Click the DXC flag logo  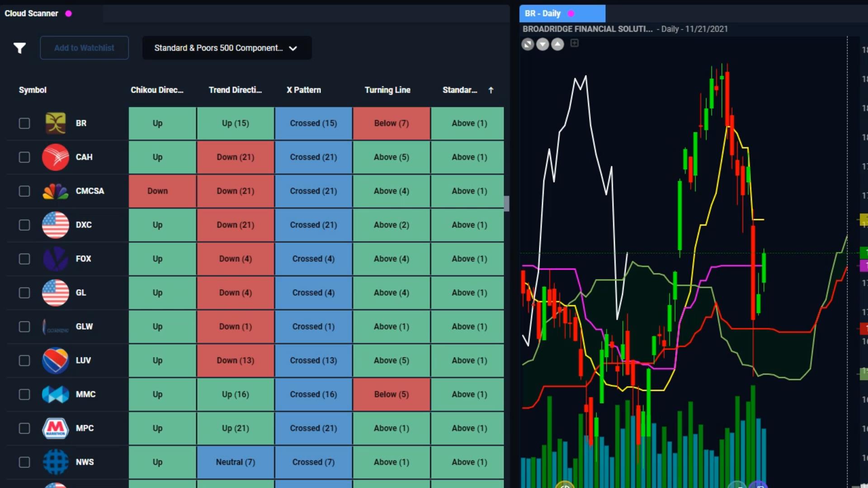(56, 225)
